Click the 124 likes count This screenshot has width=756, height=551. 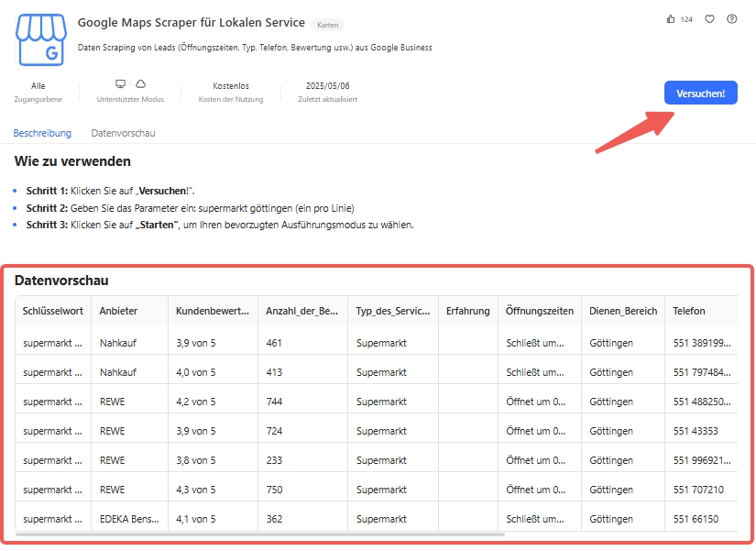(x=686, y=19)
